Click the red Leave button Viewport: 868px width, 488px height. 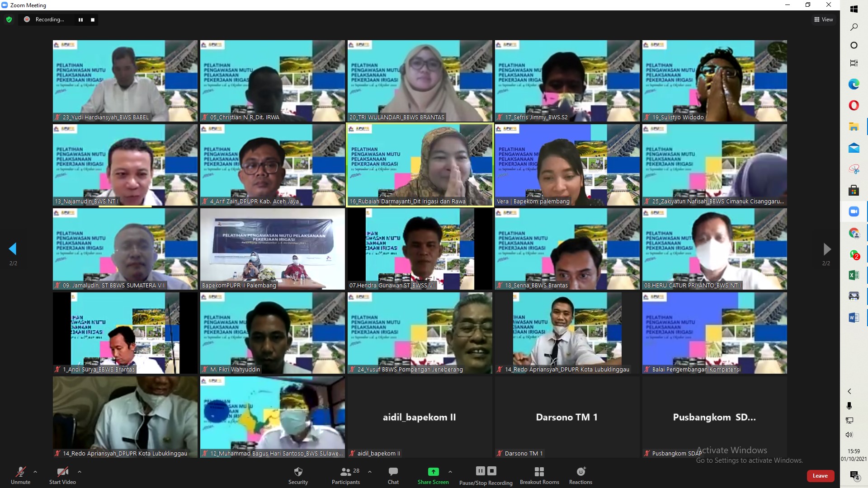click(x=820, y=476)
